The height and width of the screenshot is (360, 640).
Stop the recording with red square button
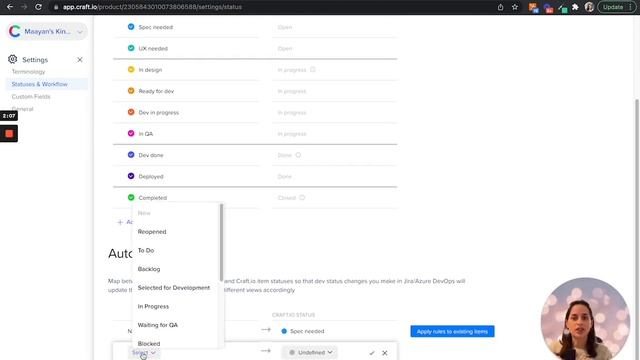pyautogui.click(x=9, y=133)
